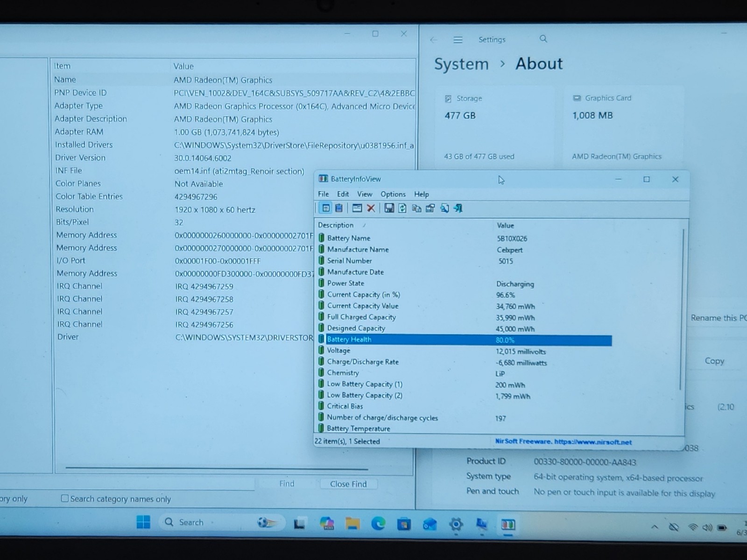Open the Help menu in BatteryInfoView
Viewport: 747px width, 560px height.
point(421,194)
